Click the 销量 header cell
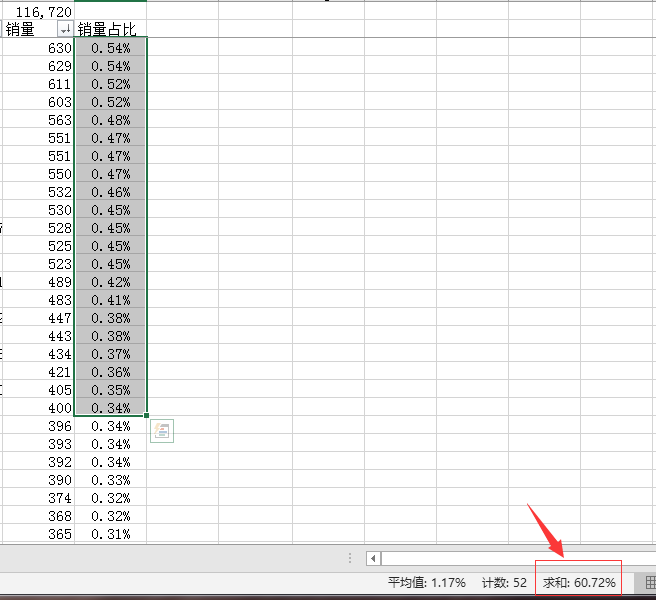The image size is (656, 600). pos(38,29)
